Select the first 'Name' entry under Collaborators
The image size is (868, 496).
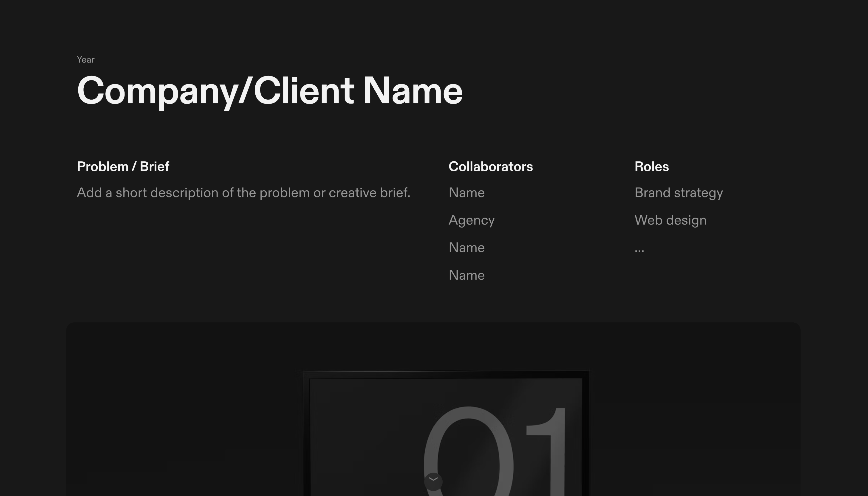point(467,192)
